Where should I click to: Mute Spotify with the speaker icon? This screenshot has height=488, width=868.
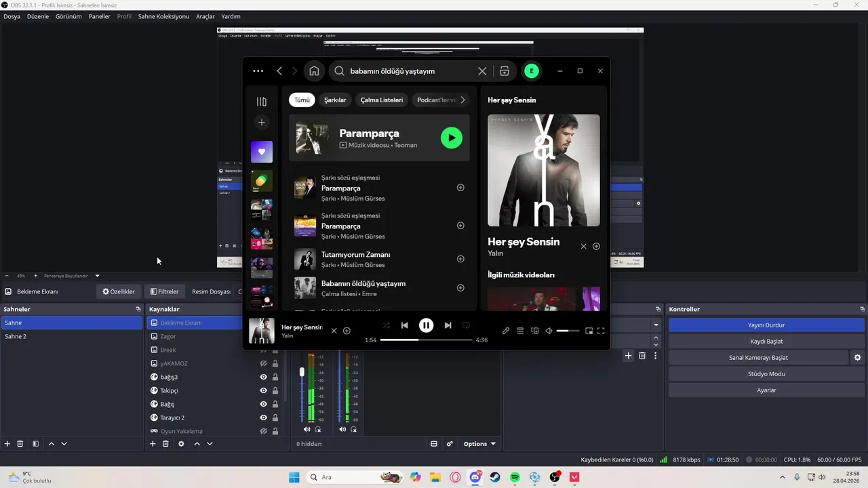click(x=549, y=331)
